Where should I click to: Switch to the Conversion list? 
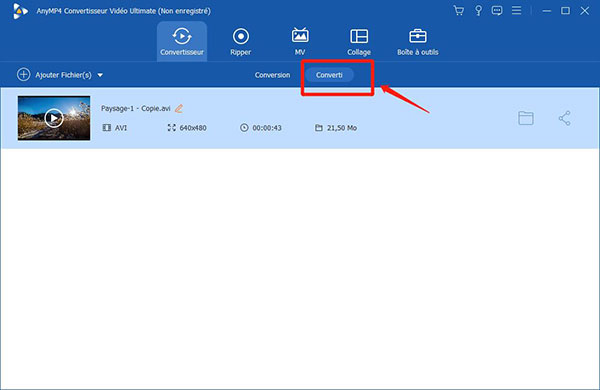point(272,75)
